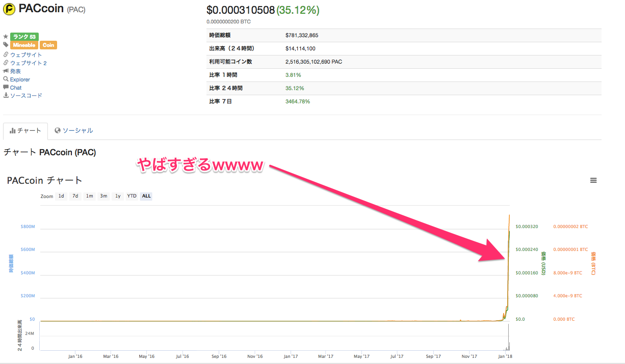Viewport: 625px width, 364px height.
Task: Click the Mineable tag
Action: click(24, 45)
